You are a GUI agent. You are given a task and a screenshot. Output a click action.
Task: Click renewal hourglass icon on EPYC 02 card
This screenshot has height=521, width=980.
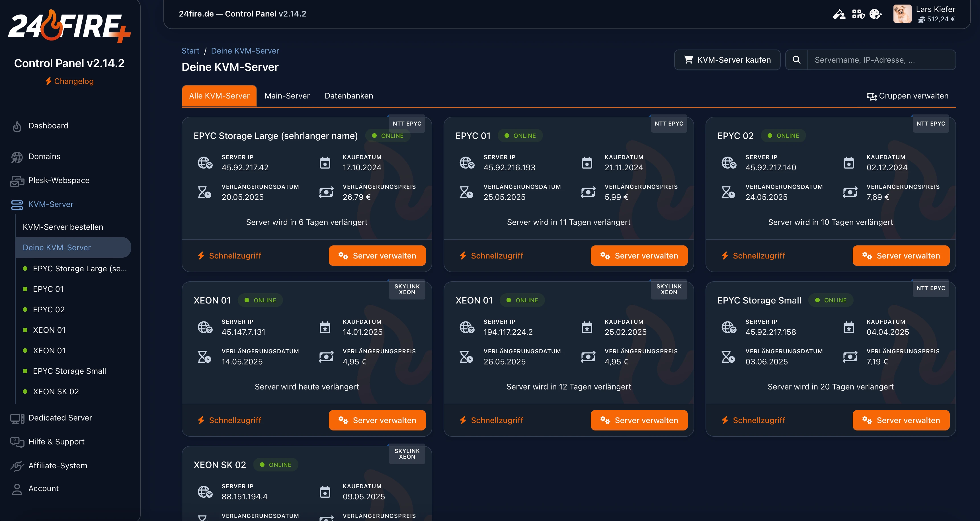[728, 192]
